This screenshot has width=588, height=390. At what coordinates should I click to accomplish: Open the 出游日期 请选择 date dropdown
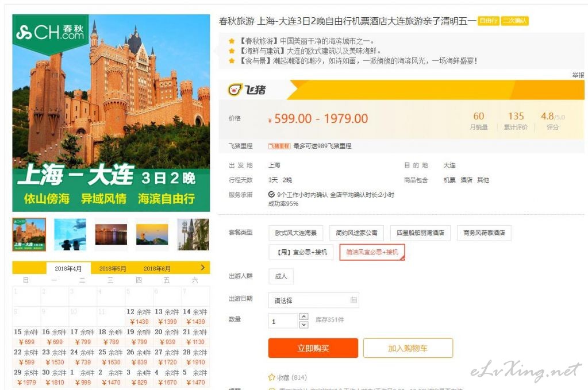[313, 300]
